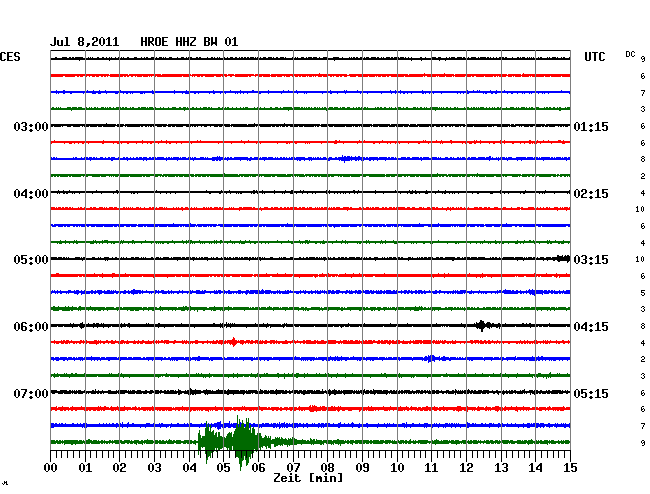Select the 00 minute axis tick label
Screen dimensions: 650x494
(51, 467)
